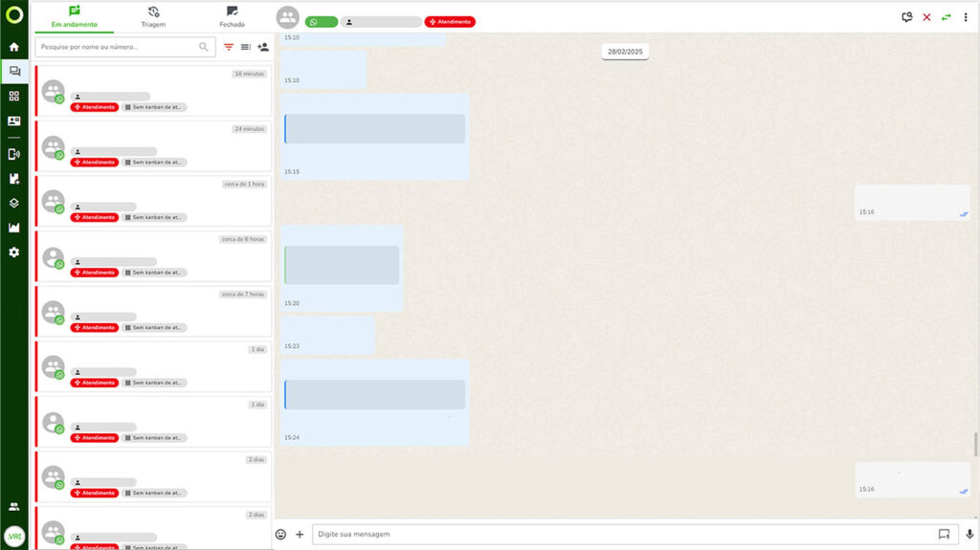980x550 pixels.
Task: Click the red Atendimento tag in chat header
Action: click(x=450, y=22)
